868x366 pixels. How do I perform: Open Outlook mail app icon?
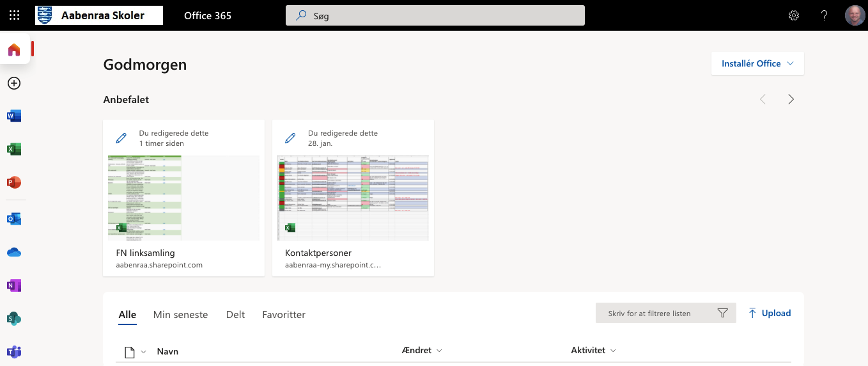pos(14,219)
